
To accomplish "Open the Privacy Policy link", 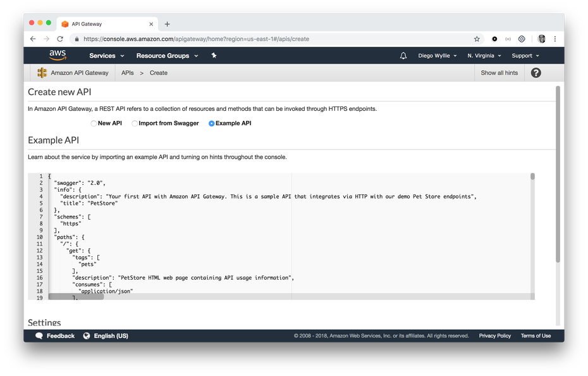I will (x=494, y=336).
